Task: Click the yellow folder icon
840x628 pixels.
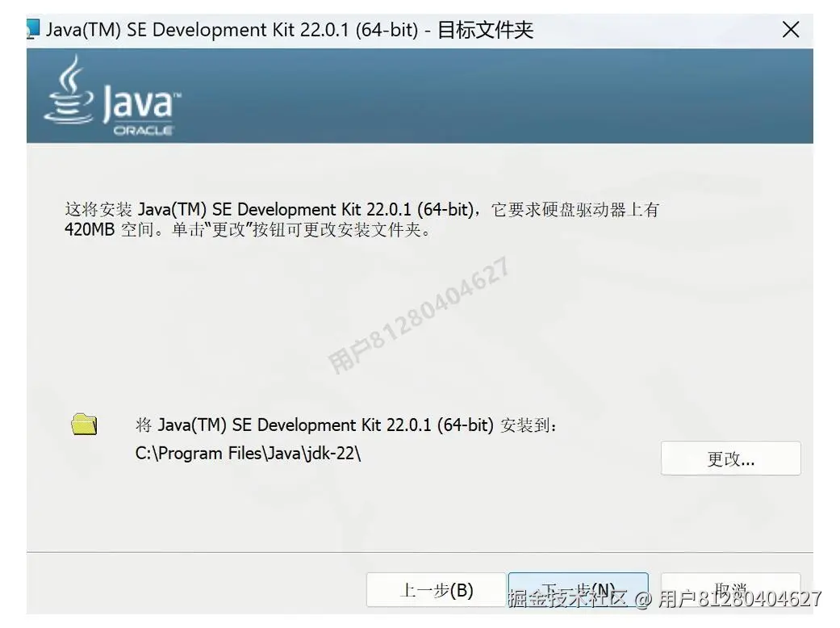Action: 84,425
